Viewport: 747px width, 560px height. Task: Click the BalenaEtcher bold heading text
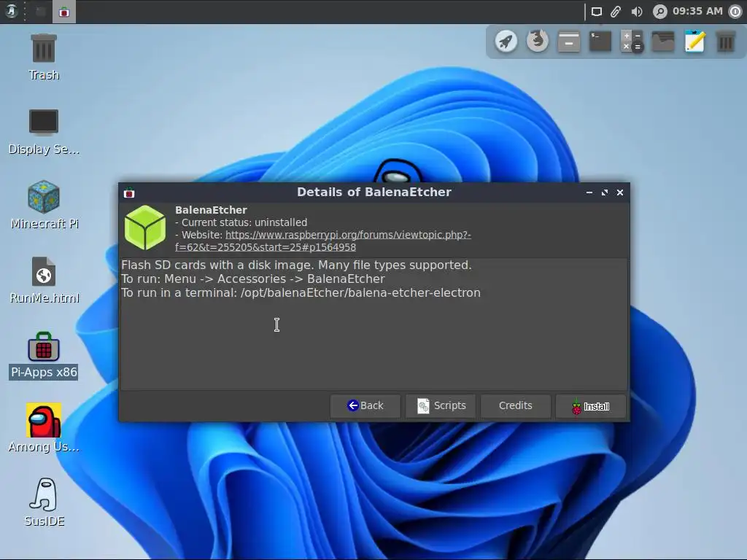[211, 210]
